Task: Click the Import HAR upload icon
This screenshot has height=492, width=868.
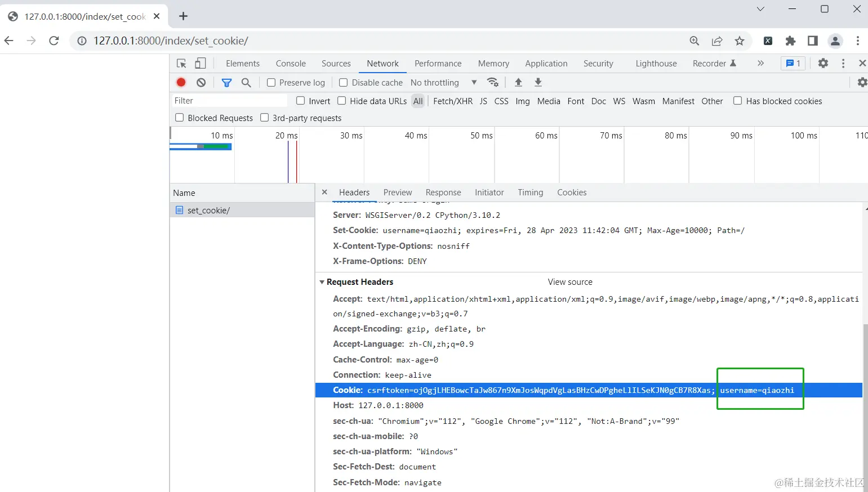Action: click(519, 82)
